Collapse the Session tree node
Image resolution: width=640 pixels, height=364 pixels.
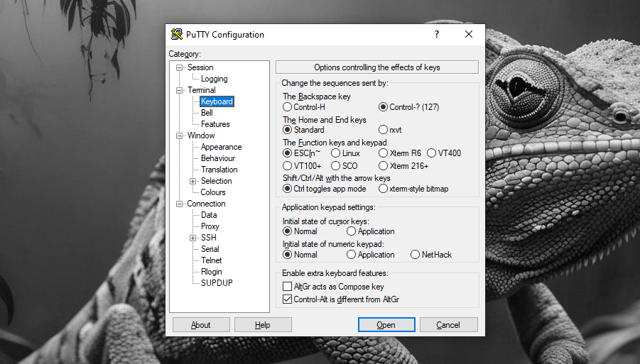tap(180, 67)
